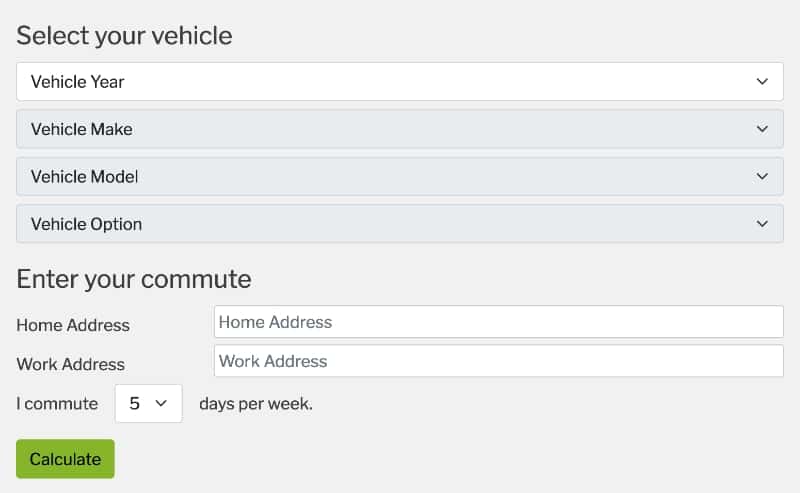Select the number 5 in commute selector
The height and width of the screenshot is (493, 800).
pyautogui.click(x=135, y=404)
